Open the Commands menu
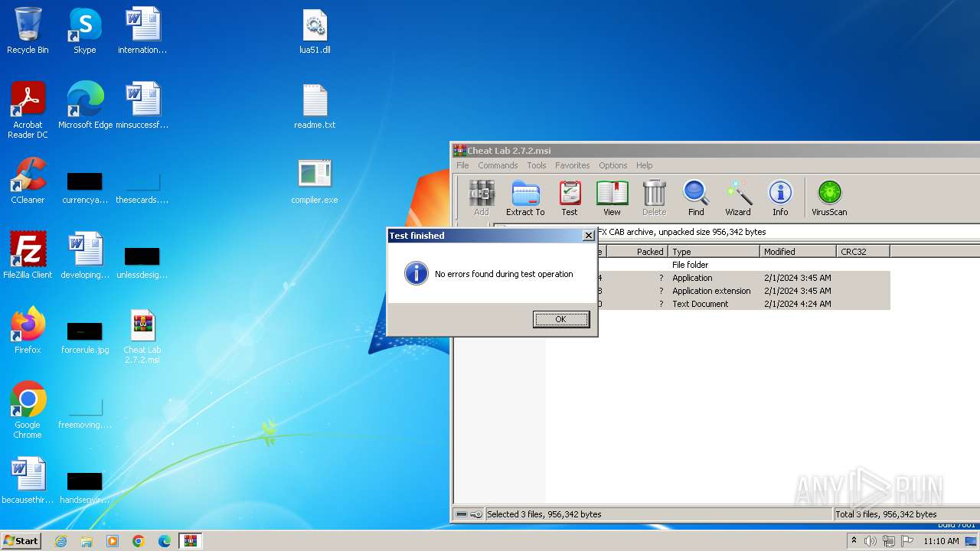 [498, 165]
